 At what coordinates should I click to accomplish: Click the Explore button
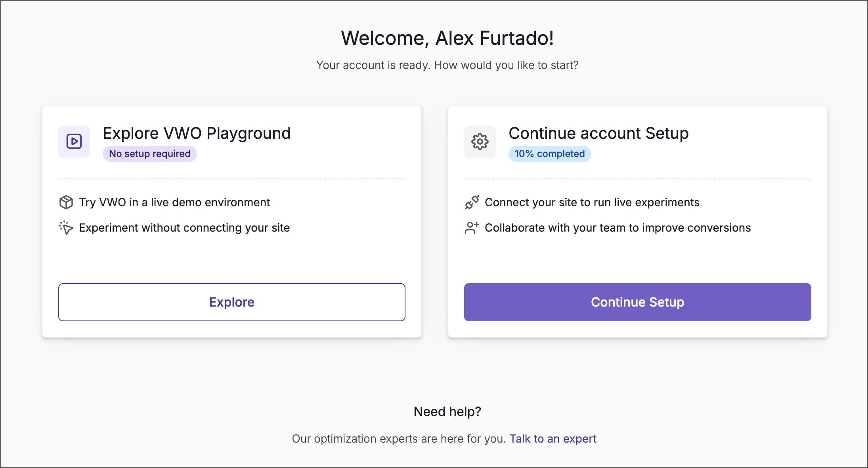231,302
